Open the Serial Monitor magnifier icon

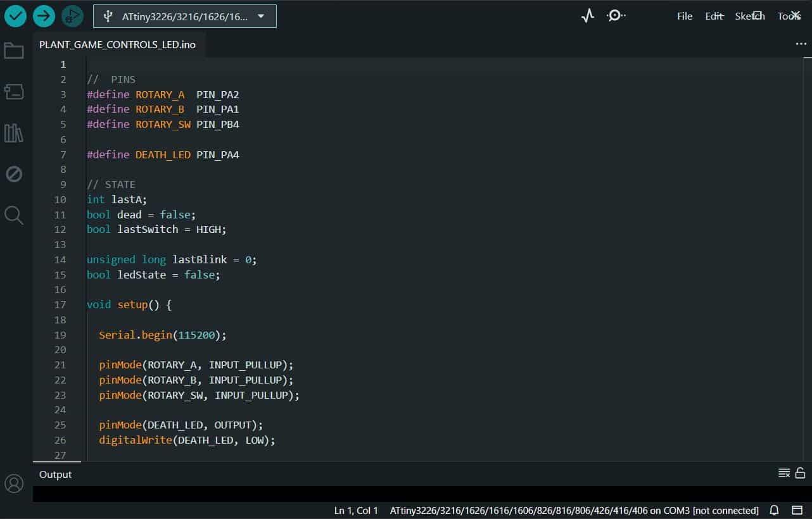coord(614,16)
